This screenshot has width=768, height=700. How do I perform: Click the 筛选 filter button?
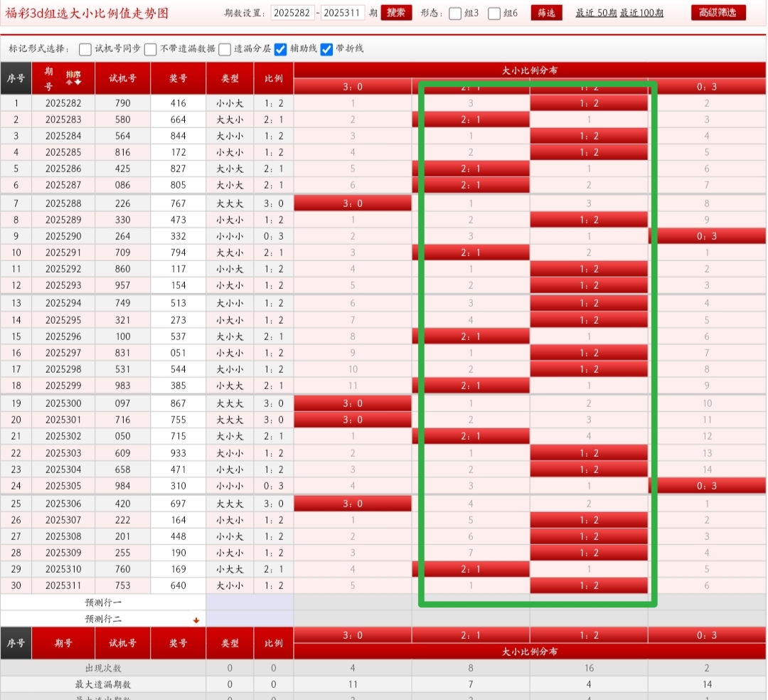[x=546, y=13]
